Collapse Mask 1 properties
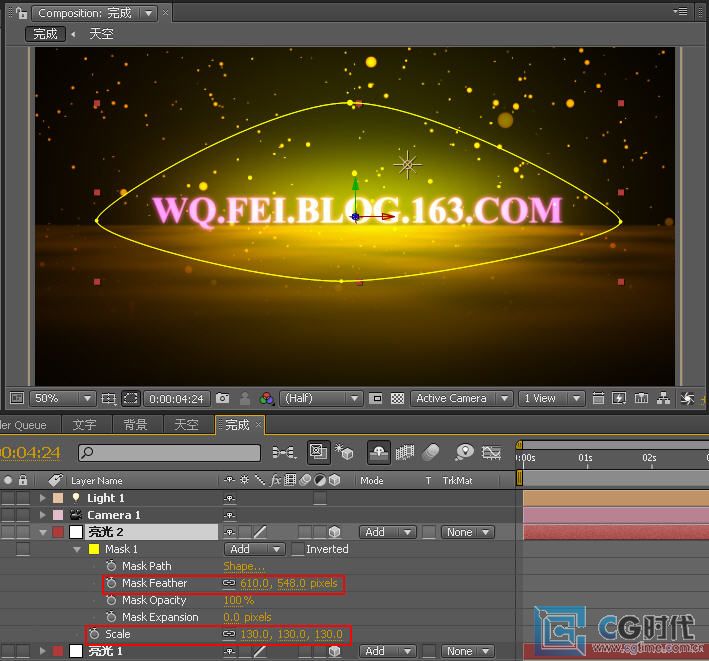 (x=77, y=549)
